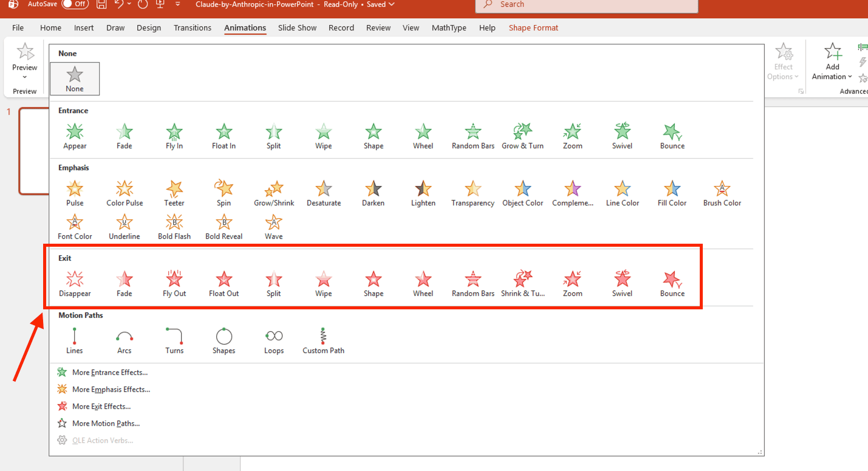
Task: Apply the Grow & Turn entrance effect
Action: [x=522, y=136]
